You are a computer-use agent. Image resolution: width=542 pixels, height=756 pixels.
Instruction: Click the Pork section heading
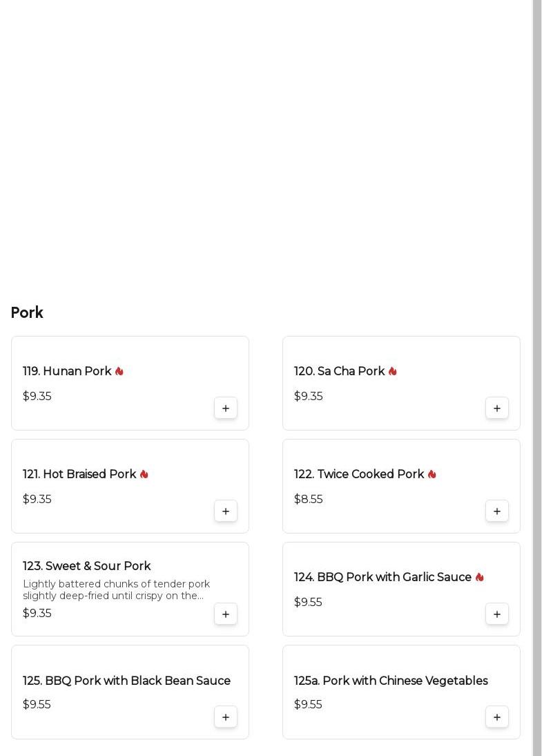click(x=27, y=313)
